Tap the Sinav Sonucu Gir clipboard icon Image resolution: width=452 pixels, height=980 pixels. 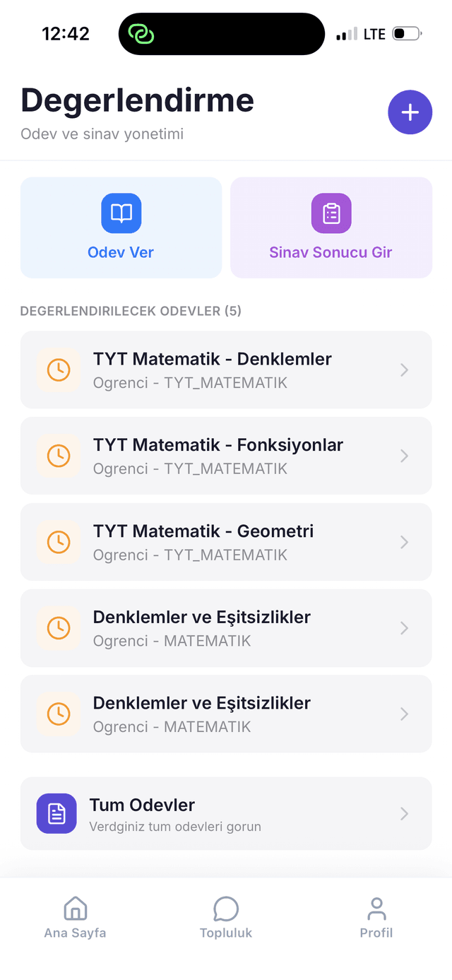[x=331, y=213]
